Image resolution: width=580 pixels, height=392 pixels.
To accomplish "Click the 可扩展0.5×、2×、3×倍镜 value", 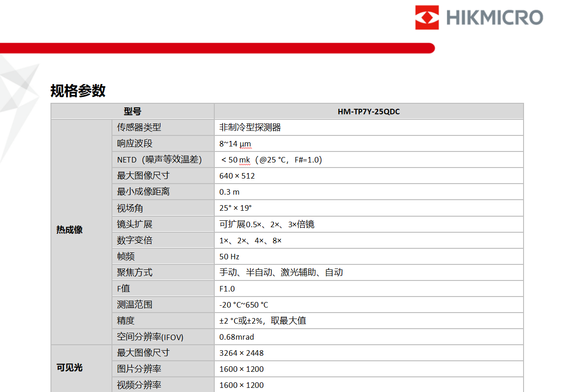I will (x=267, y=224).
